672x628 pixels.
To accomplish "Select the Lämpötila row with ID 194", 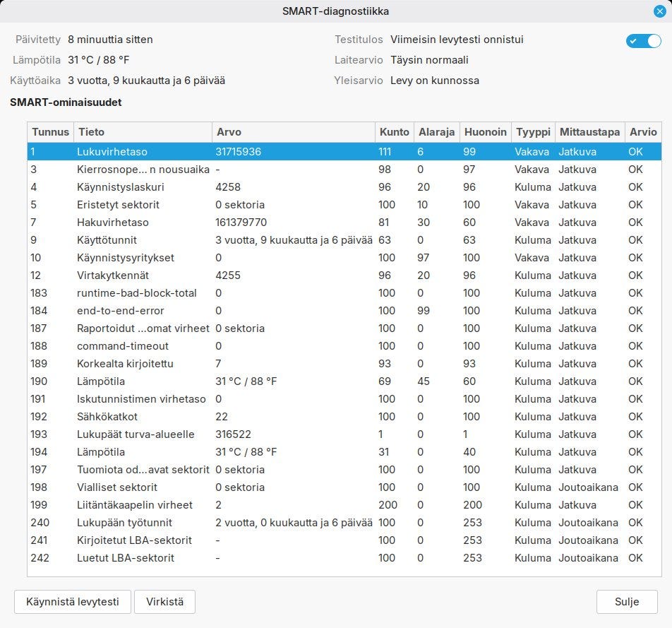I will [x=344, y=451].
